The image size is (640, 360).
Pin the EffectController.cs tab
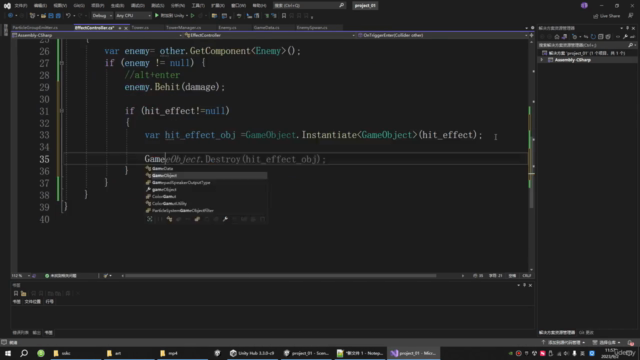120,28
